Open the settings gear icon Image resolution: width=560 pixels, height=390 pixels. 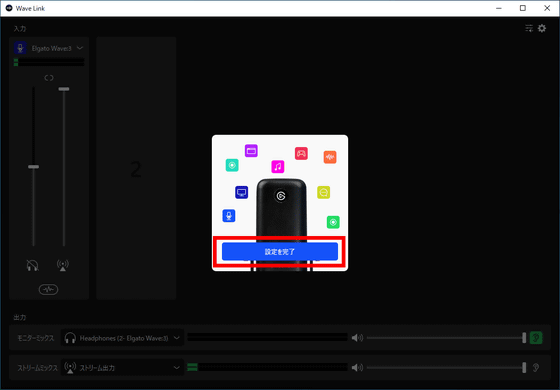pos(542,28)
